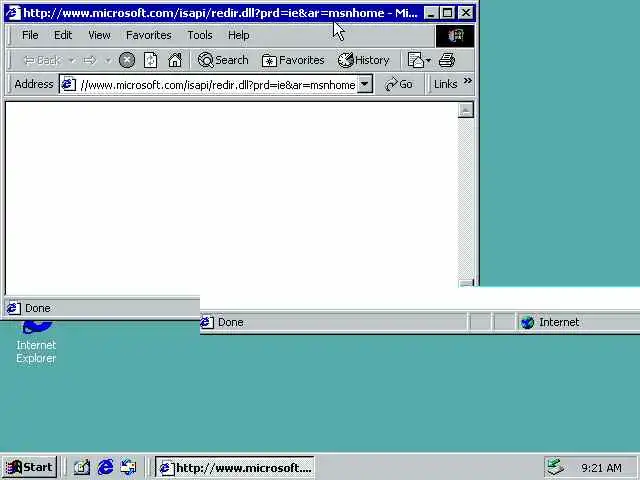640x480 pixels.
Task: Open the File menu
Action: [x=30, y=35]
